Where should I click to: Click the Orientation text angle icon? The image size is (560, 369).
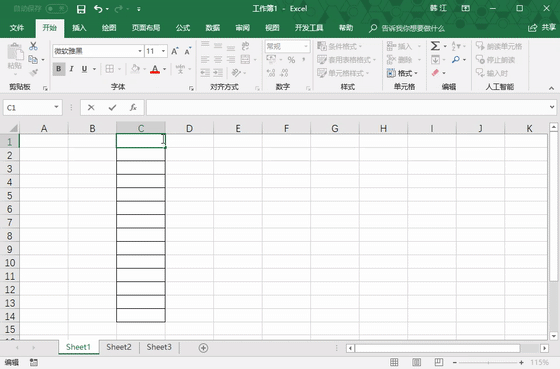tap(236, 73)
